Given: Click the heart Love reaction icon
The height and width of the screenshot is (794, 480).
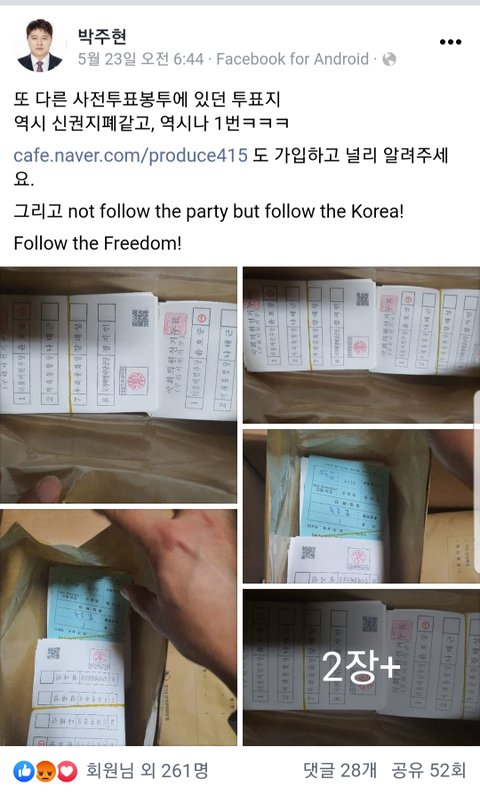Looking at the screenshot, I should tap(67, 772).
